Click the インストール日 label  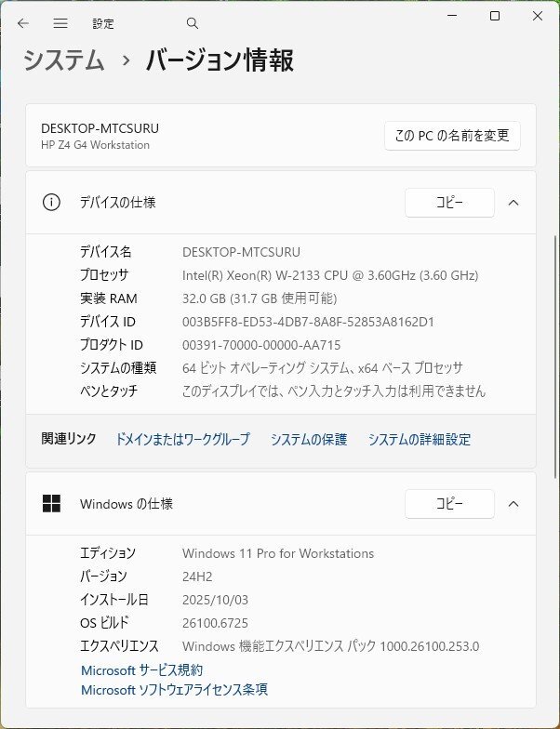[x=113, y=600]
